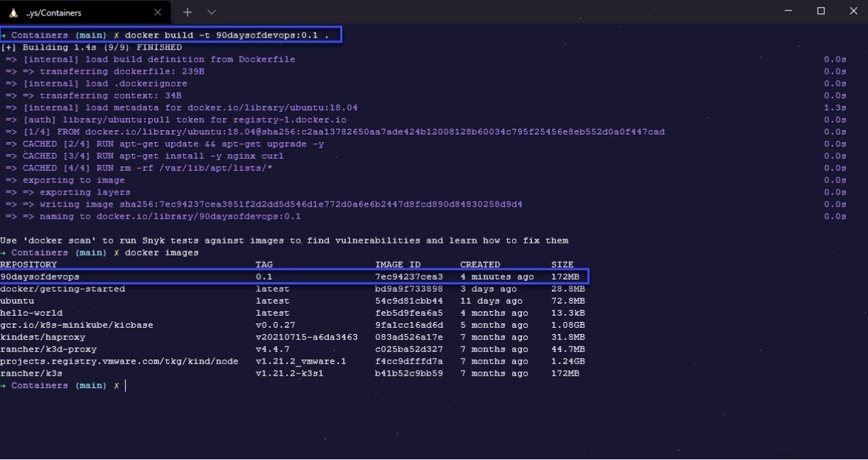Viewport: 868px width, 460px height.
Task: Click the Linux penguin tab icon
Action: (13, 12)
